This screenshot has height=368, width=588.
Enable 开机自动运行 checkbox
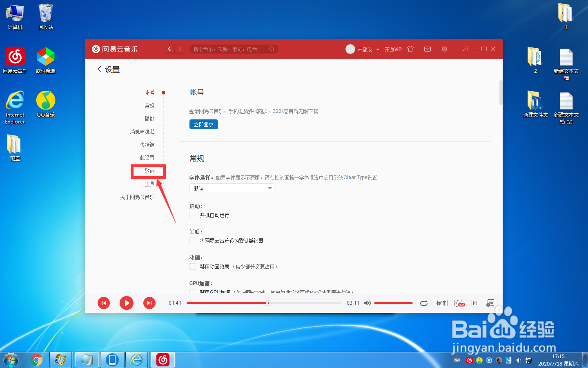[x=192, y=215]
